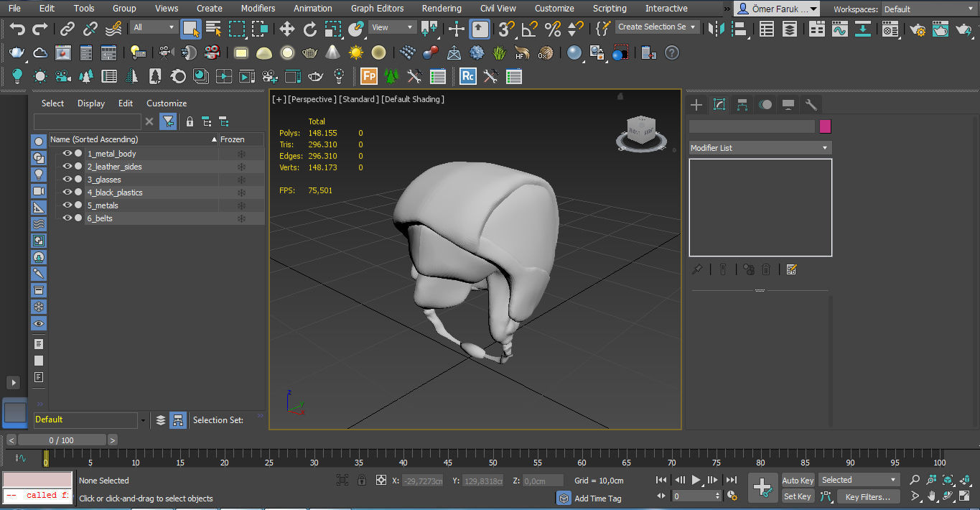Viewport: 980px width, 510px height.
Task: Click the time slider 0 / 100 handle
Action: [62, 440]
